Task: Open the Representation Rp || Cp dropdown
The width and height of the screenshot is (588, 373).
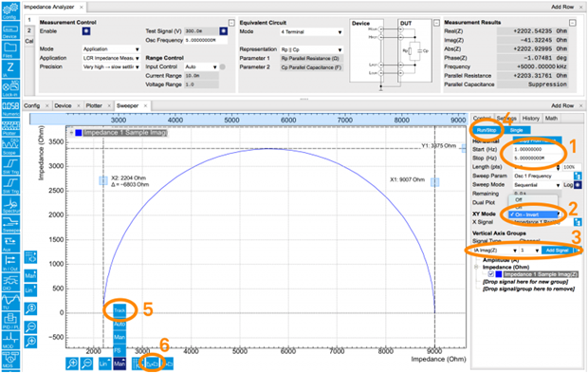Action: [x=311, y=49]
